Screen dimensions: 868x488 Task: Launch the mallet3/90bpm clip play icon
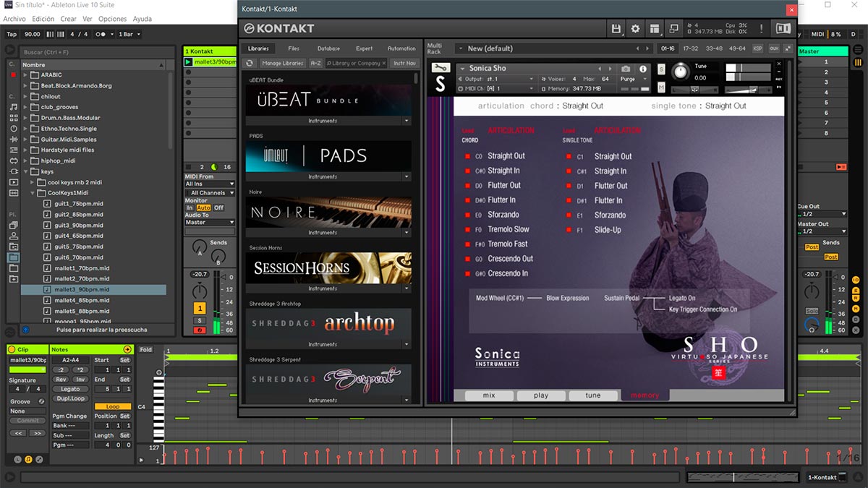[189, 62]
